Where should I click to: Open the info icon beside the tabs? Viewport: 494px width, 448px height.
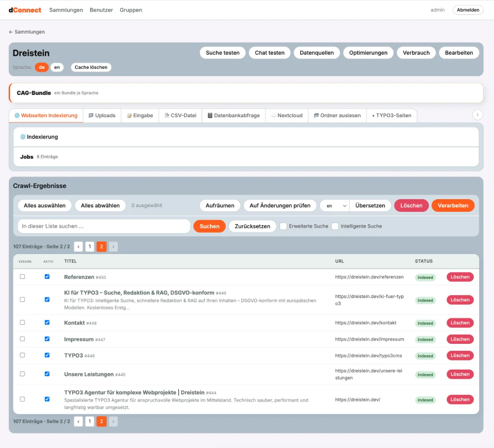(477, 115)
